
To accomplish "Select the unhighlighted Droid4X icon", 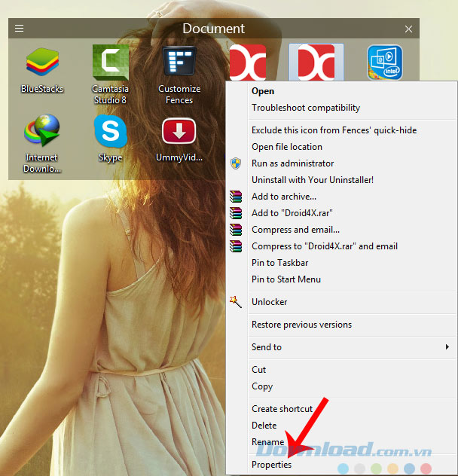I will (248, 63).
